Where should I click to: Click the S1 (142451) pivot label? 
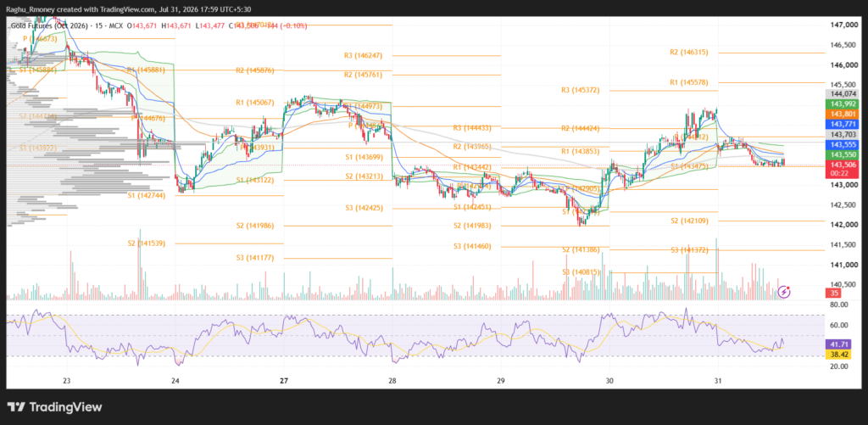(x=472, y=207)
